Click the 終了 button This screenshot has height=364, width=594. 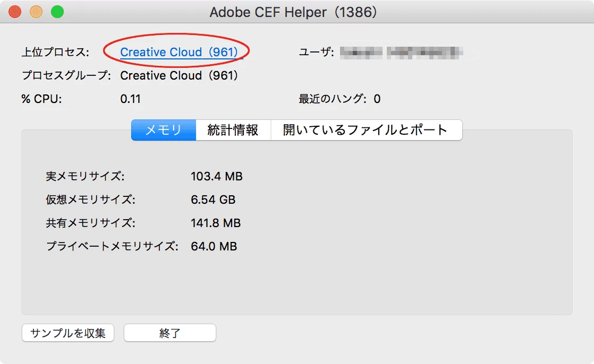point(169,333)
